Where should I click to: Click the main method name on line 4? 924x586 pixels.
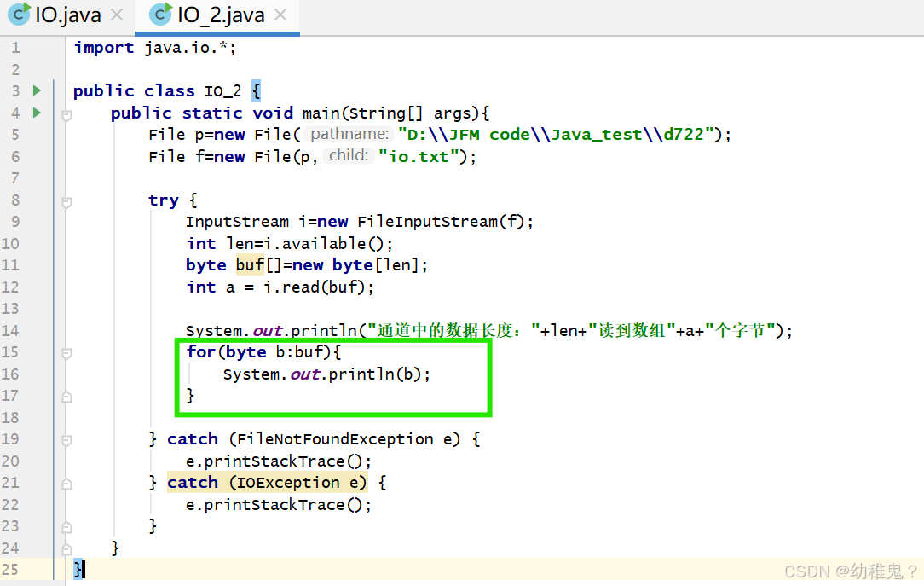[x=321, y=113]
